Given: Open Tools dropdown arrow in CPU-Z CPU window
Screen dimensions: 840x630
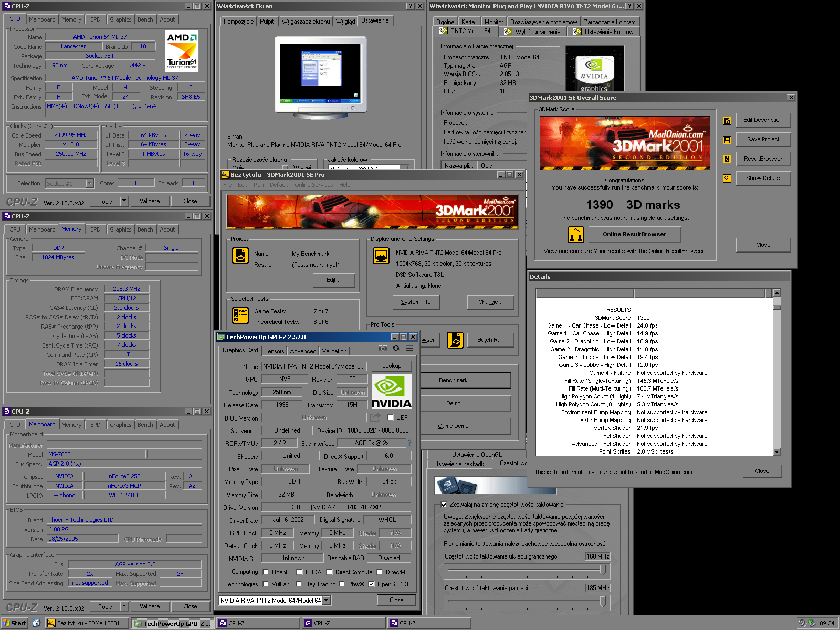Looking at the screenshot, I should click(x=124, y=201).
